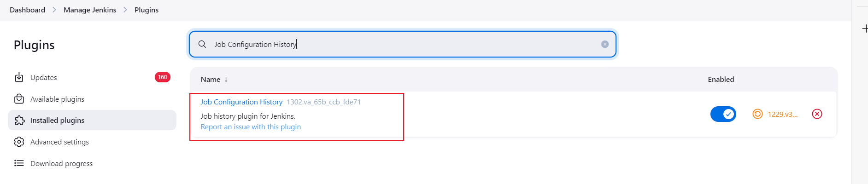Sort plugins by Name column arrow
Image resolution: width=868 pixels, height=184 pixels.
point(226,79)
